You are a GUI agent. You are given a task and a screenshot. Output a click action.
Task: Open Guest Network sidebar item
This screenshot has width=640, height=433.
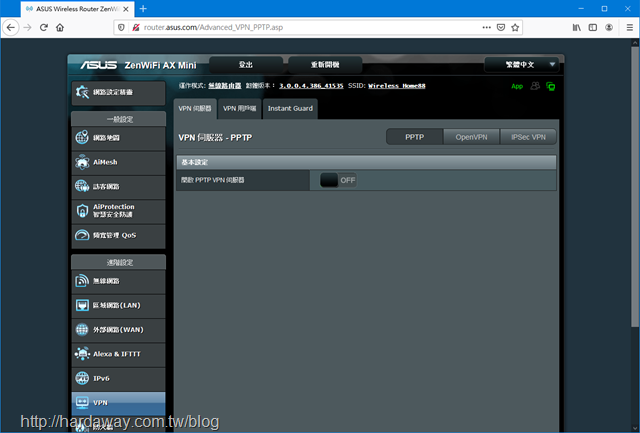(118, 187)
